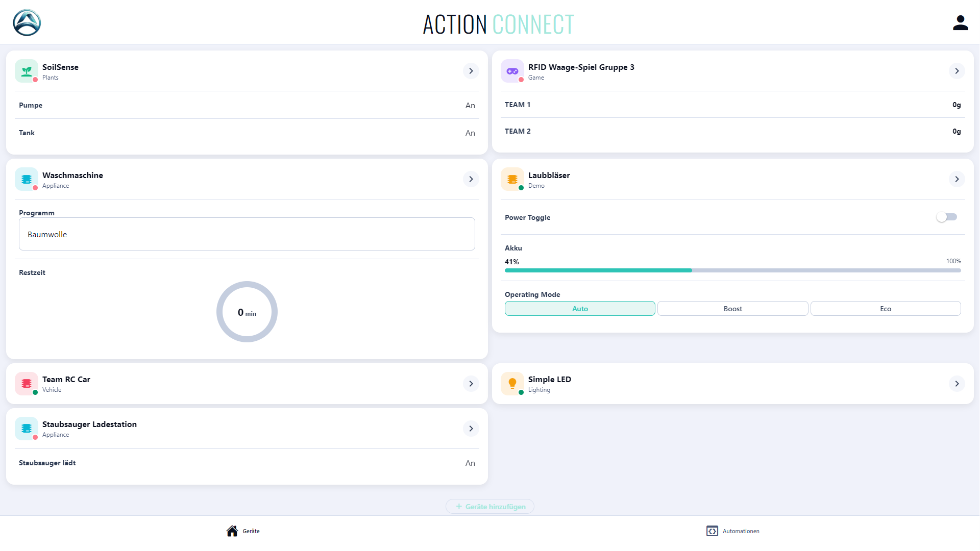Screen dimensions: 980x551
Task: Click the Simple LED title text
Action: click(550, 380)
